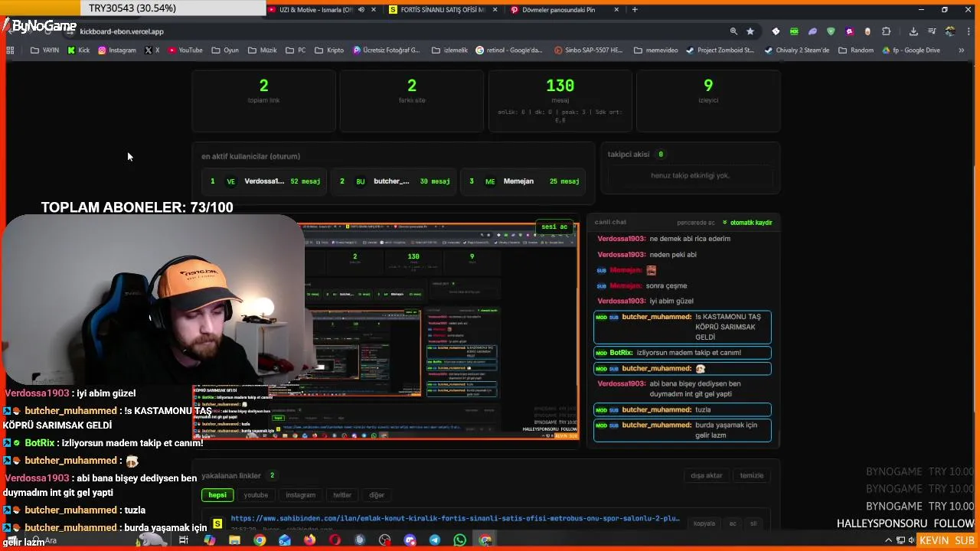Open Opera from the taskbar
The height and width of the screenshot is (551, 980).
(335, 540)
